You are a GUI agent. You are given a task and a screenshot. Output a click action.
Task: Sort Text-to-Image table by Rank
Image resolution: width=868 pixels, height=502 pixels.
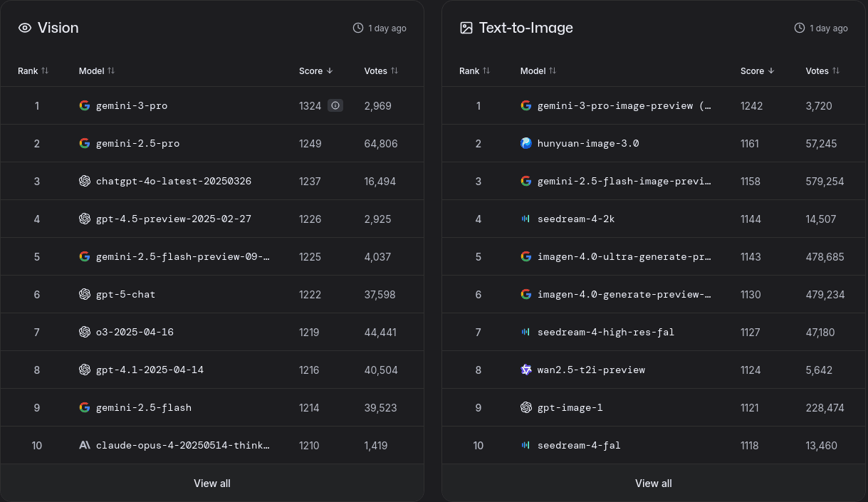coord(475,70)
